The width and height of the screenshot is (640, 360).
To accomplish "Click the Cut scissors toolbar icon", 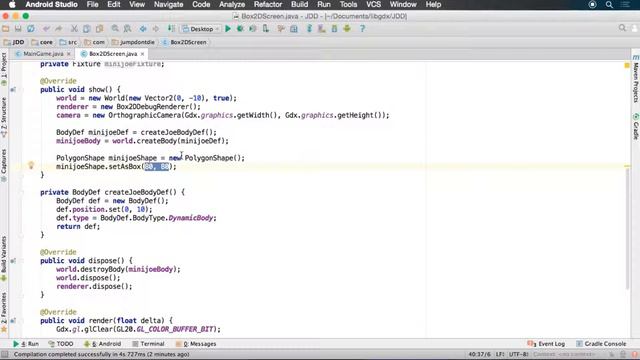I will point(74,29).
